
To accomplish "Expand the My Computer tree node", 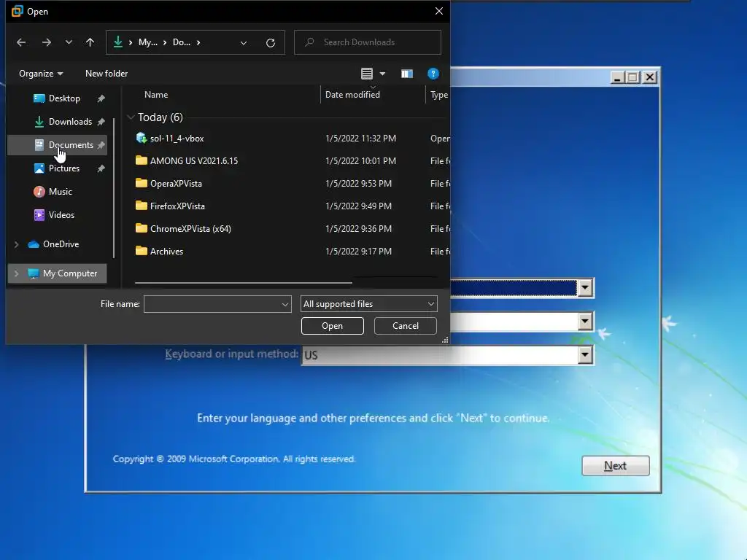I will 16,273.
